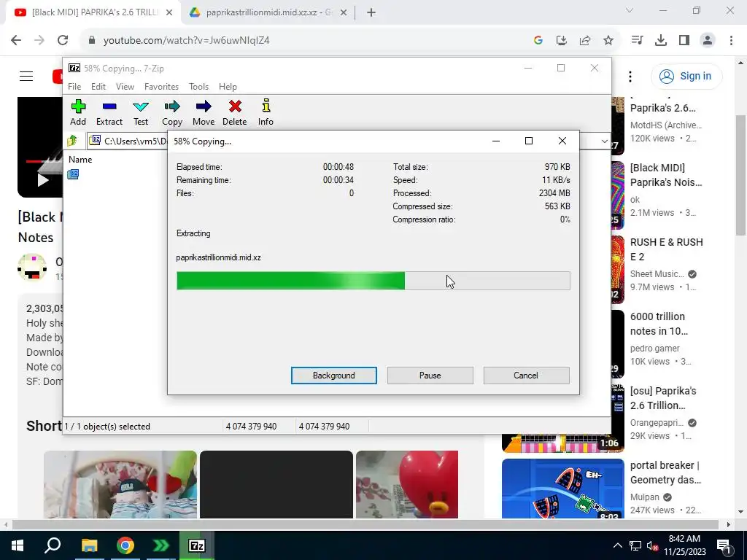Open Chrome profile icon
The height and width of the screenshot is (560, 747).
pyautogui.click(x=708, y=41)
